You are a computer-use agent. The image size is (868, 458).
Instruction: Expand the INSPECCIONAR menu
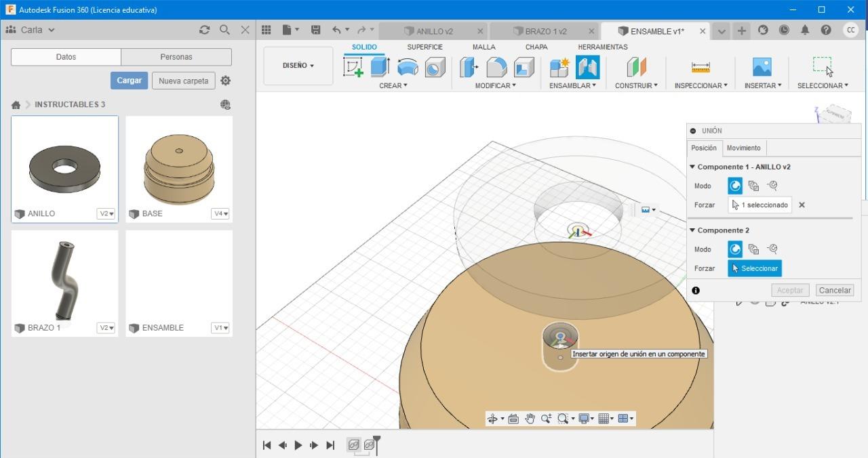point(701,85)
